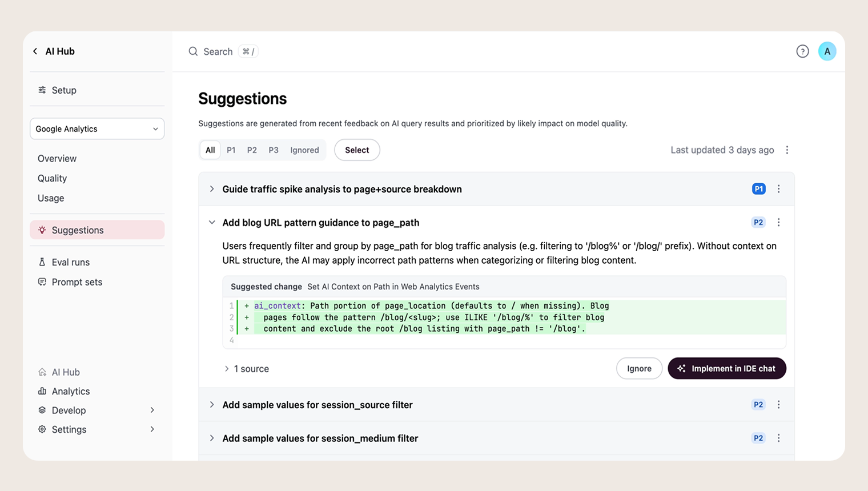Collapse the blog URL pattern suggestion
The width and height of the screenshot is (868, 491).
point(212,223)
